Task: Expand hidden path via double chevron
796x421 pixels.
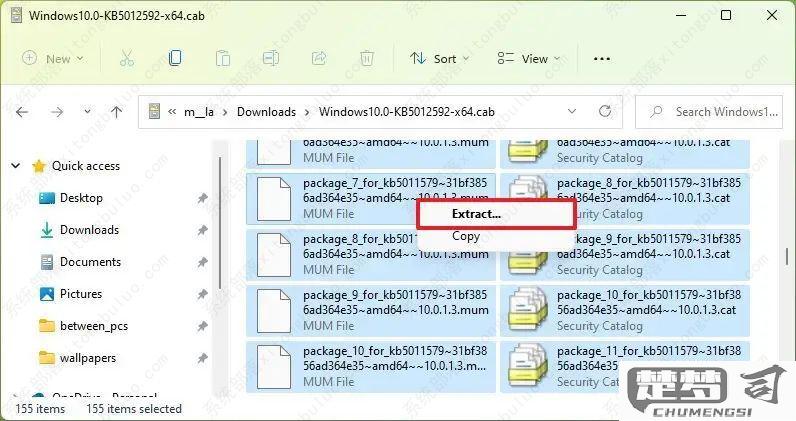Action: pos(172,112)
